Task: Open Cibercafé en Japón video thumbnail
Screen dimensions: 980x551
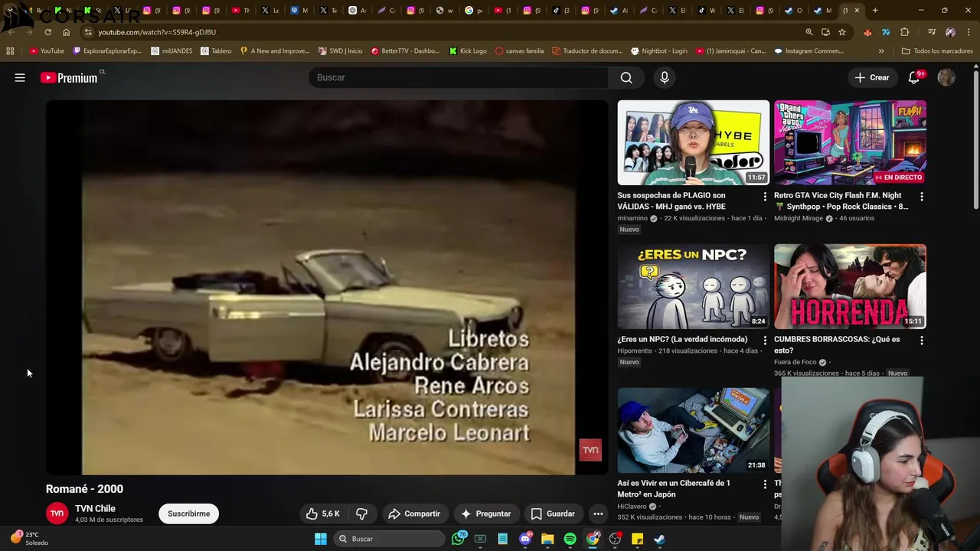Action: (x=694, y=430)
